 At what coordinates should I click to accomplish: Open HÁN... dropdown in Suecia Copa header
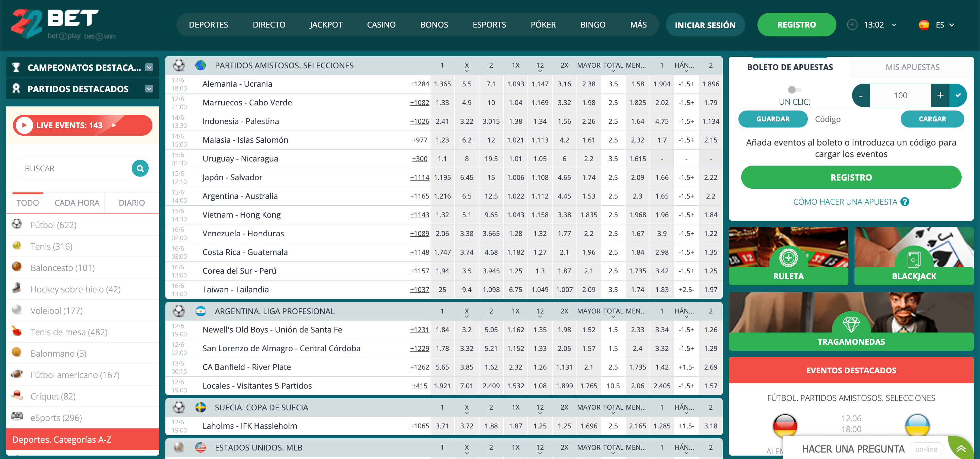(x=686, y=413)
